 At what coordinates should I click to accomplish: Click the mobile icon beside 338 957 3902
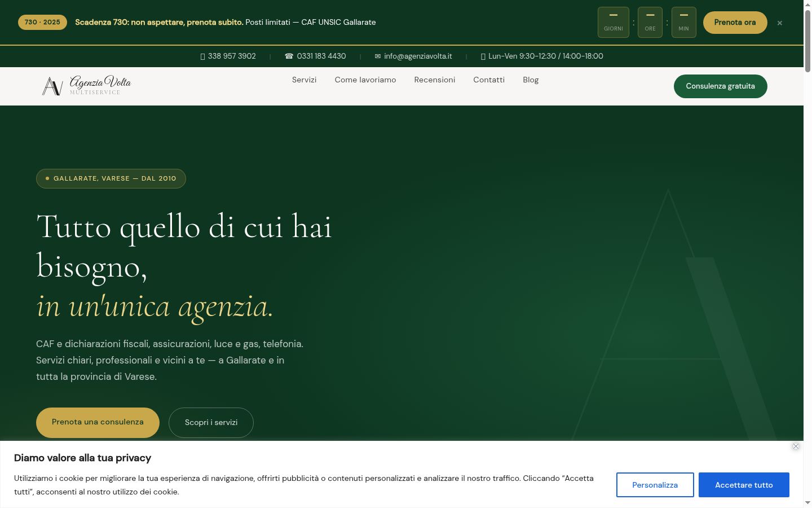click(x=203, y=56)
